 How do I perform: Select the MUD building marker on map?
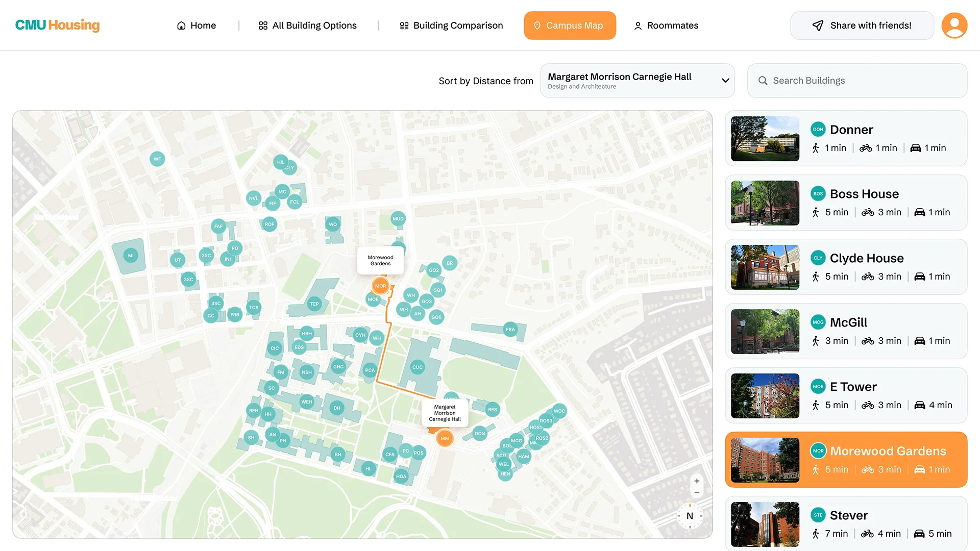(x=398, y=219)
